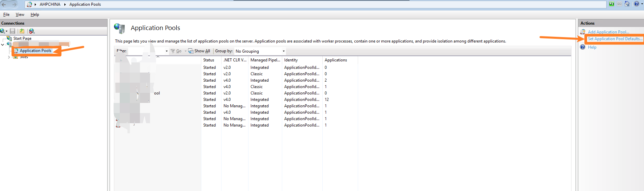
Task: Open the File menu
Action: coord(6,15)
